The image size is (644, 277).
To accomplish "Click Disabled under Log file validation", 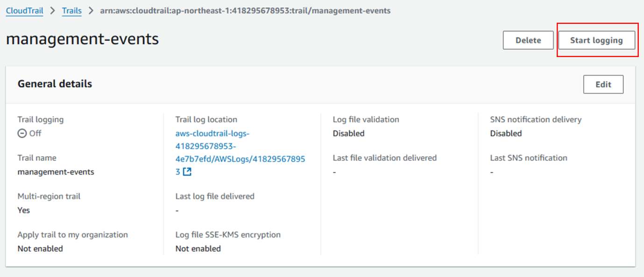I will [348, 134].
